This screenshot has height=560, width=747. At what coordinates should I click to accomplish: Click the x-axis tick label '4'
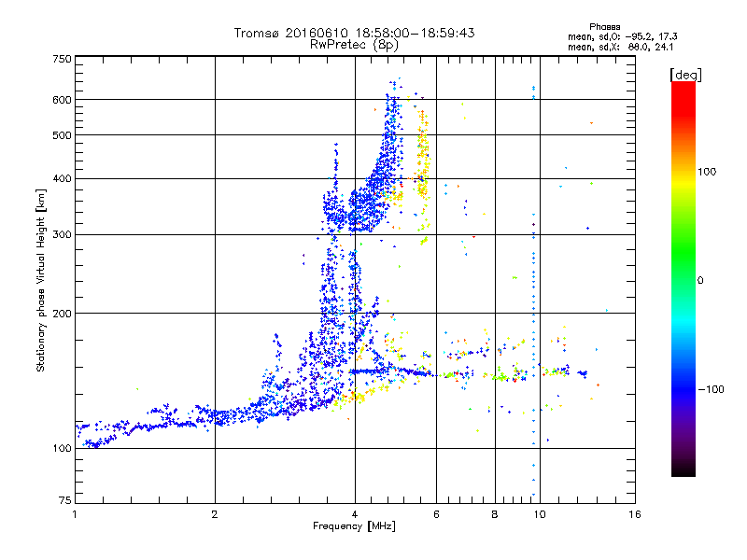(x=355, y=514)
